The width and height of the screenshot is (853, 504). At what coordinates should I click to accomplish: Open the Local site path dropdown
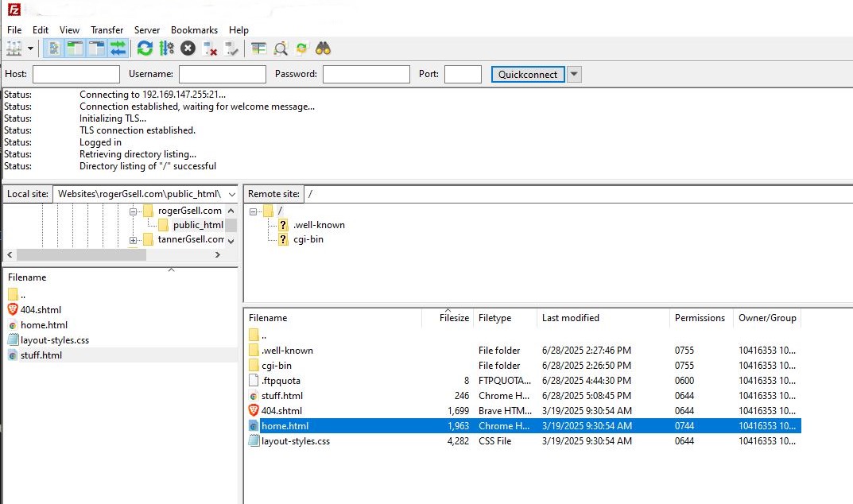pyautogui.click(x=231, y=194)
